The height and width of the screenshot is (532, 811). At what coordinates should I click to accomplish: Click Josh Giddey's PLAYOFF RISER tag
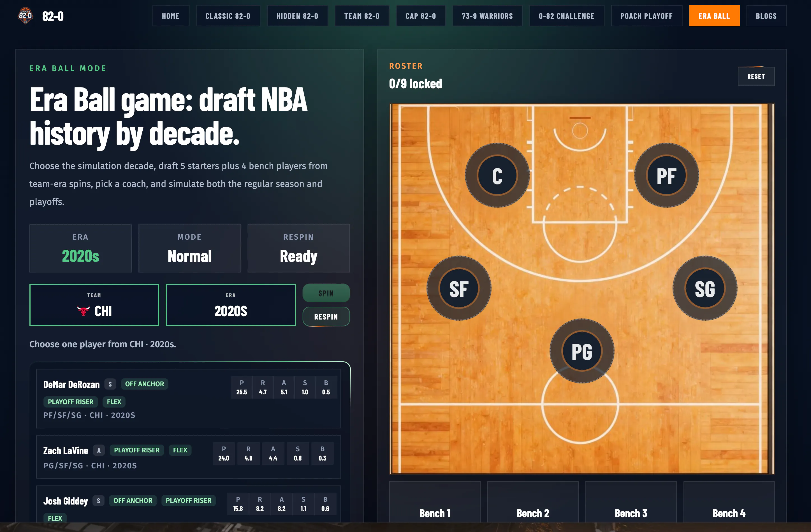point(188,500)
